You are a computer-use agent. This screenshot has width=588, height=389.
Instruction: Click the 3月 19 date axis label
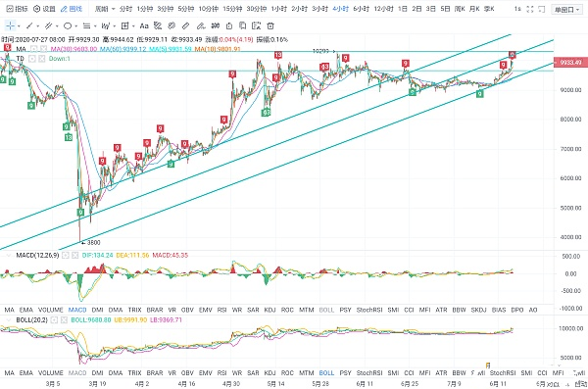pos(97,384)
